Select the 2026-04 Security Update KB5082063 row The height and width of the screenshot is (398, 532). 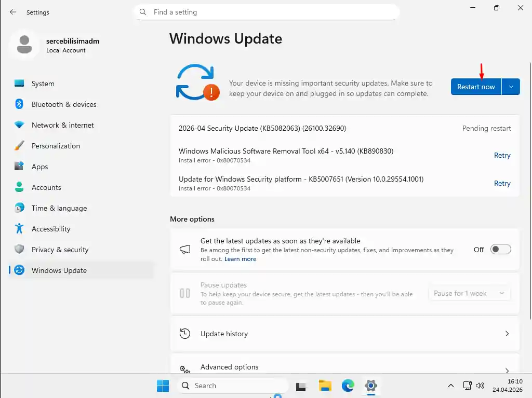[x=345, y=128]
